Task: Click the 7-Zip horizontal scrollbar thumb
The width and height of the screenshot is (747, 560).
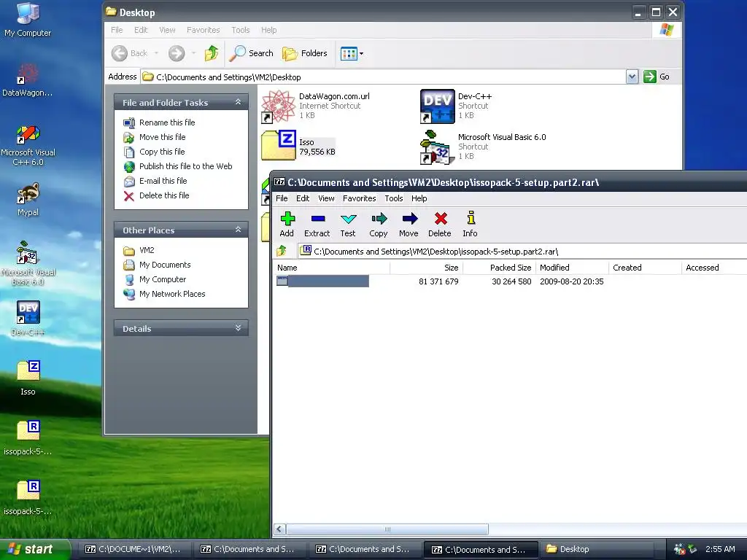Action: tap(387, 529)
